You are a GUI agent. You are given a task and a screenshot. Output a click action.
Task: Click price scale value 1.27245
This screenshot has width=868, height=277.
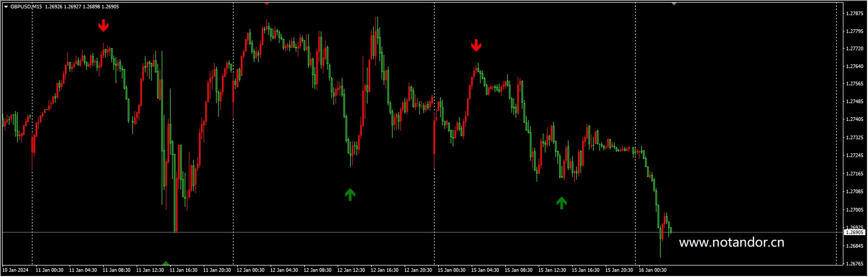tap(854, 155)
